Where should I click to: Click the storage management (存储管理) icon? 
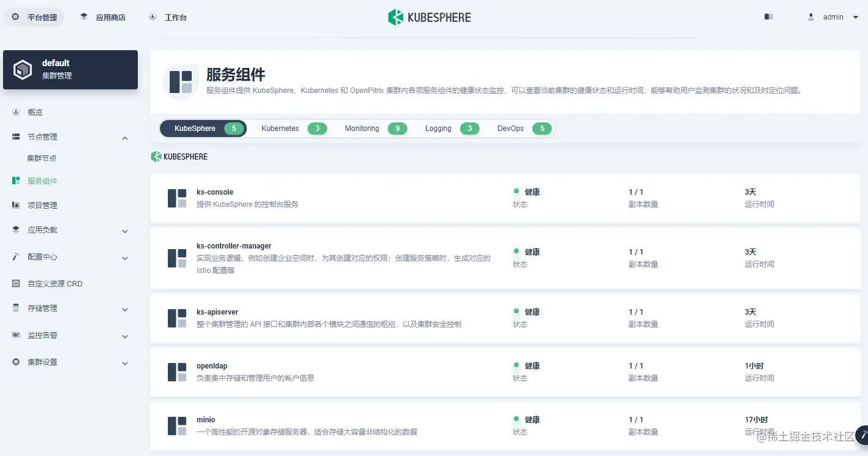[x=16, y=308]
